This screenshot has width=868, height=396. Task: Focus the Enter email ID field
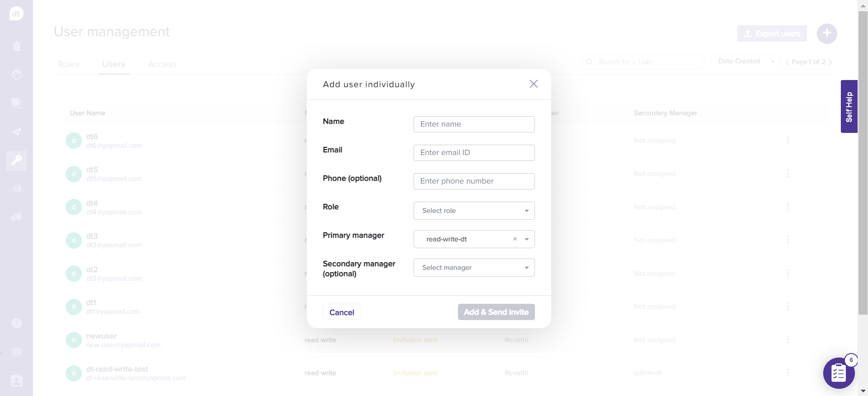pyautogui.click(x=474, y=153)
